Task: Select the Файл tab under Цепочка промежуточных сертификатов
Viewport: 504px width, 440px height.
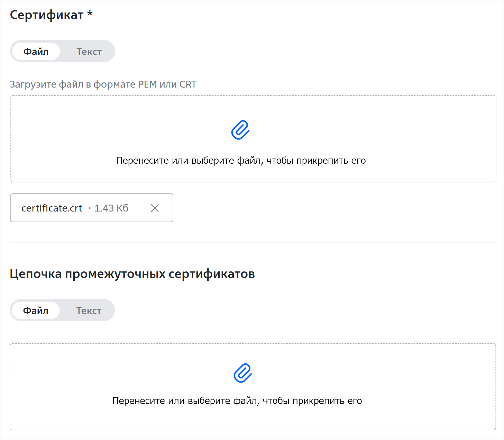Action: (36, 311)
